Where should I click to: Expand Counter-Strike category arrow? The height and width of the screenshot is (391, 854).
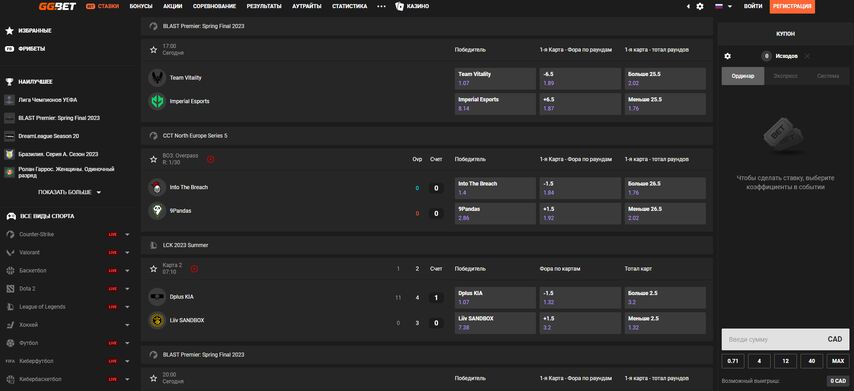click(127, 235)
